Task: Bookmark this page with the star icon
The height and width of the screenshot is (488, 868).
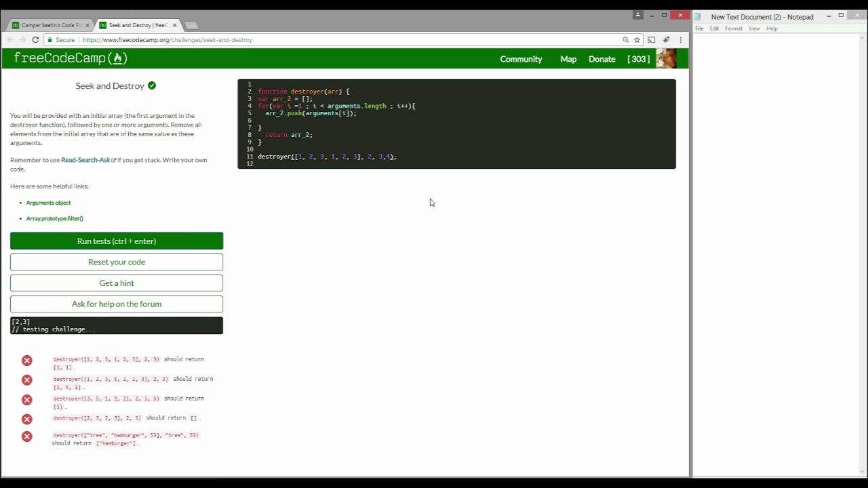Action: (637, 40)
